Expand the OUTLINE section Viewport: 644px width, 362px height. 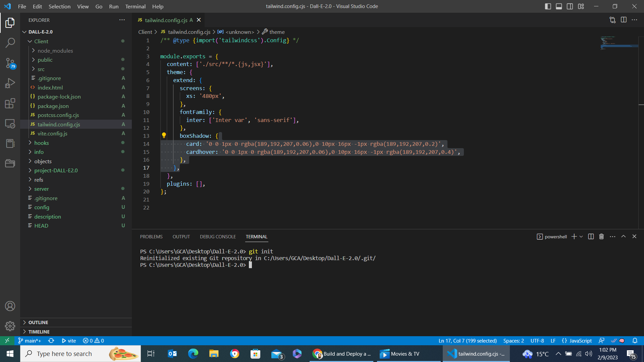38,322
